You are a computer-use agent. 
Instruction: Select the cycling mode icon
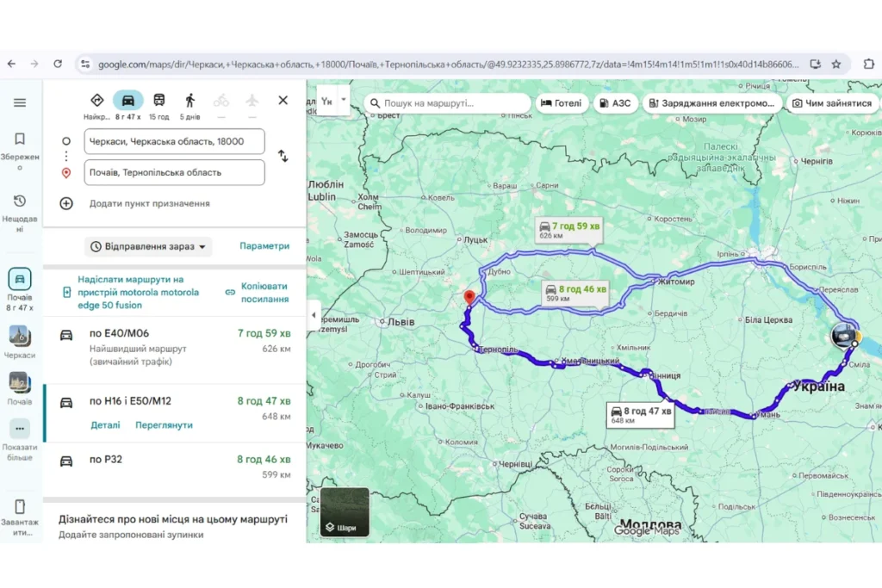[221, 101]
